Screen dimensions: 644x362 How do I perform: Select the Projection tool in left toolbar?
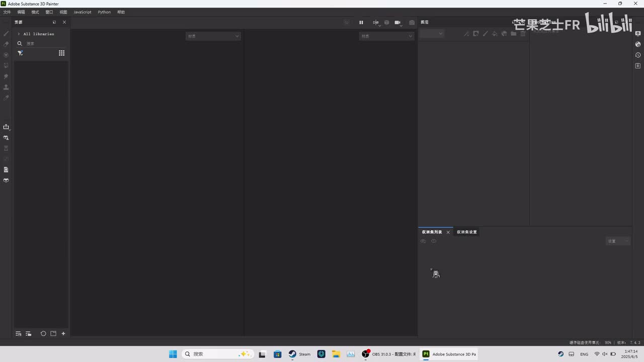[x=6, y=55]
